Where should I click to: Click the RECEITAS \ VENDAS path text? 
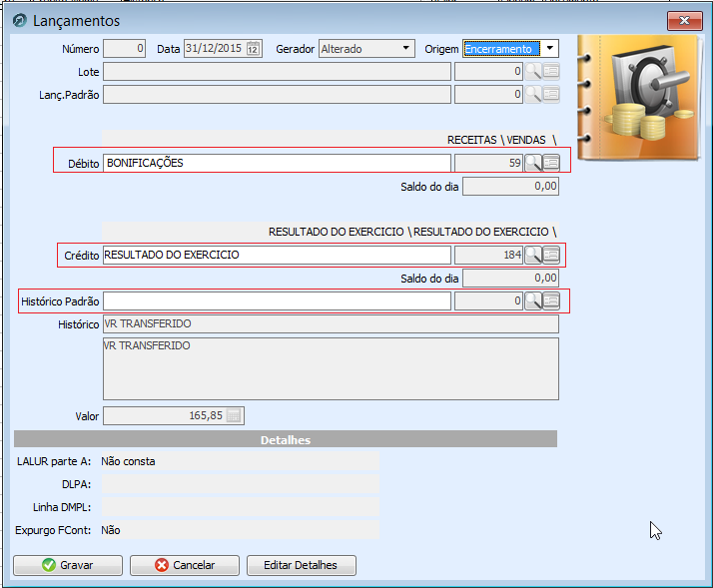501,140
